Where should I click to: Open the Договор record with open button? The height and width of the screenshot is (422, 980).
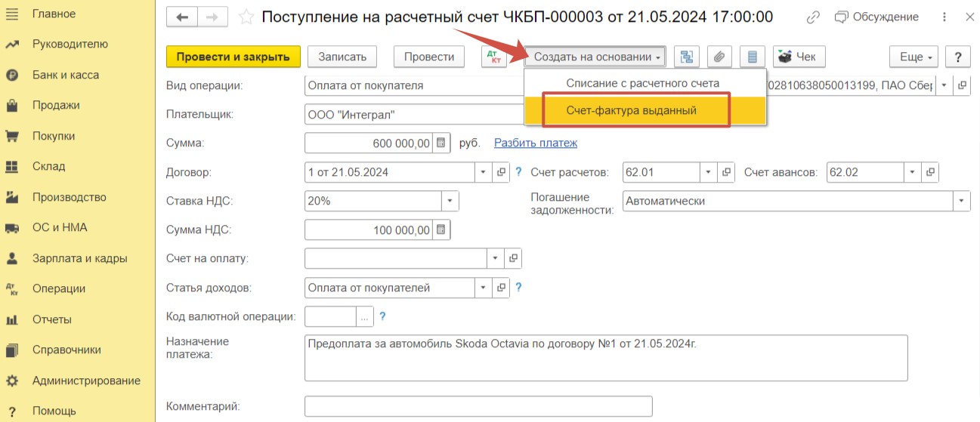coord(501,172)
